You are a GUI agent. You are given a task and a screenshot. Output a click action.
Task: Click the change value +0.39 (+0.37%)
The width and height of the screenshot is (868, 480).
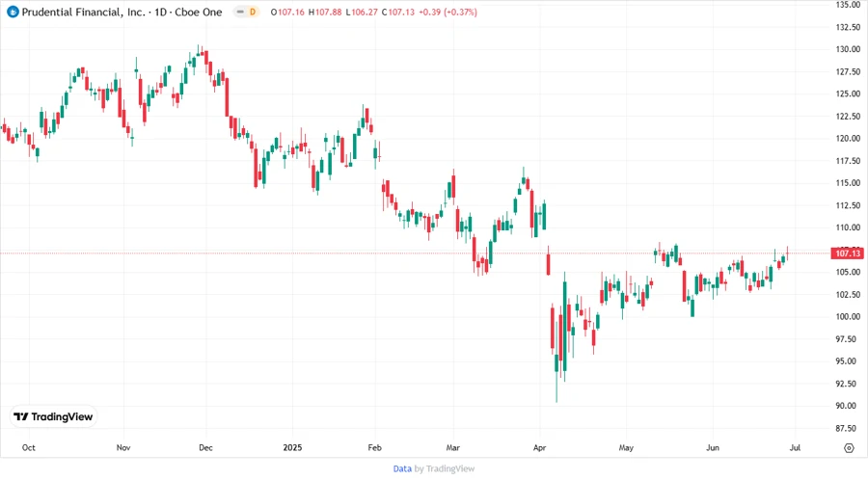[448, 13]
